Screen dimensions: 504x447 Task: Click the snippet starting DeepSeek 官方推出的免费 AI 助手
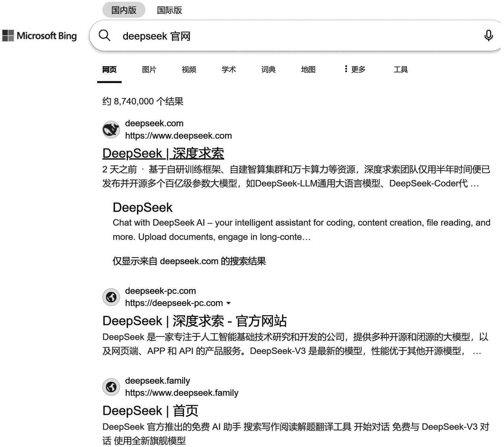[x=296, y=434]
